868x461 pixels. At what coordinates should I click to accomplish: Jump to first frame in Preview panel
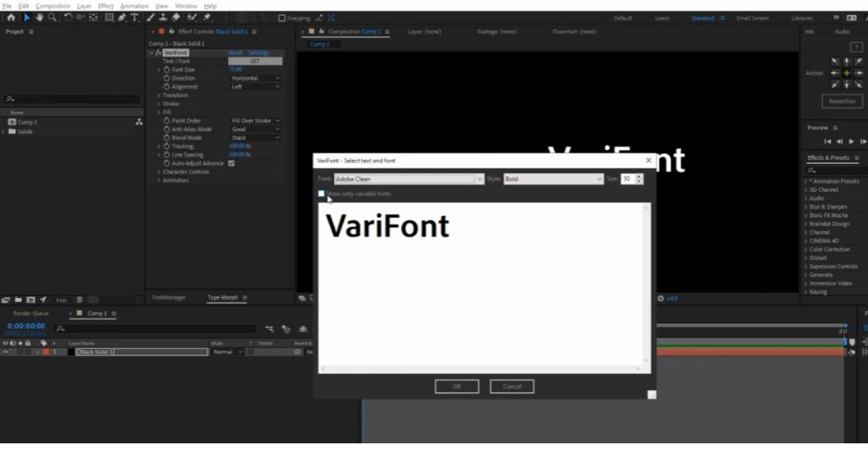click(828, 141)
